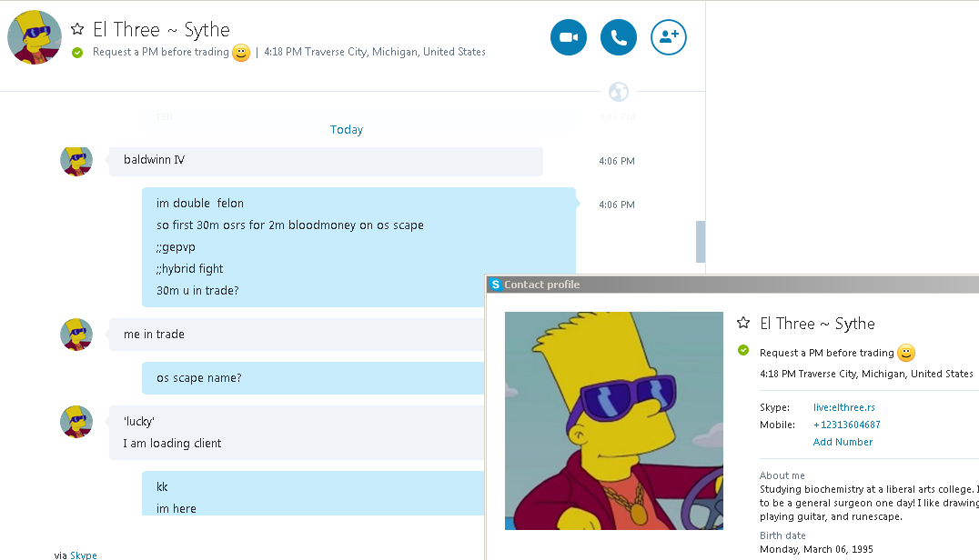Click avatar beside 'baldwinn IV' message
979x560 pixels.
[x=76, y=161]
